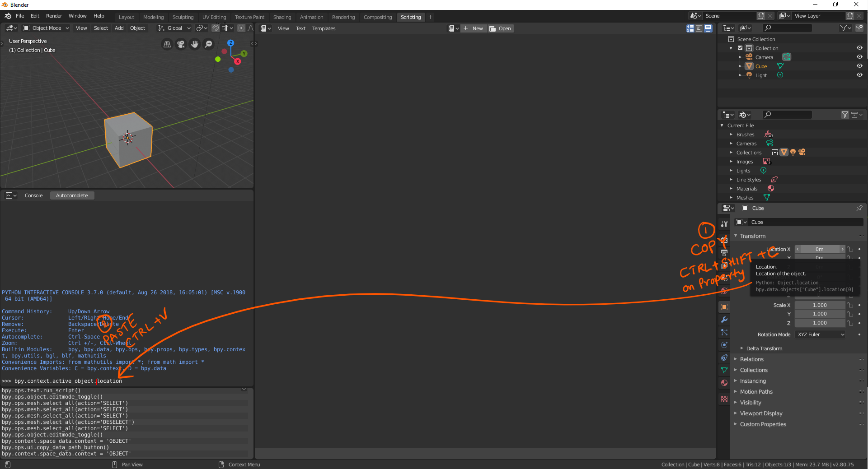Uncheck the Collection exclude checkbox

click(x=740, y=48)
